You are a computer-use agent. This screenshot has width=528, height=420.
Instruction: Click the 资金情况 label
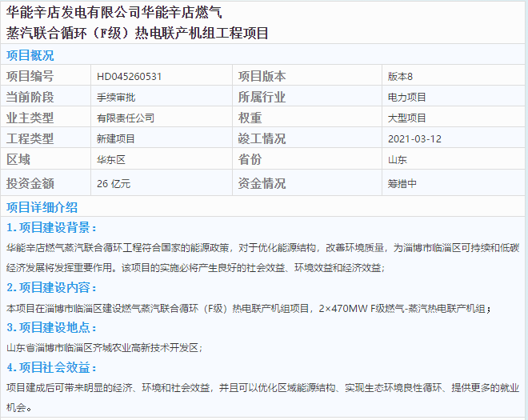click(x=262, y=183)
